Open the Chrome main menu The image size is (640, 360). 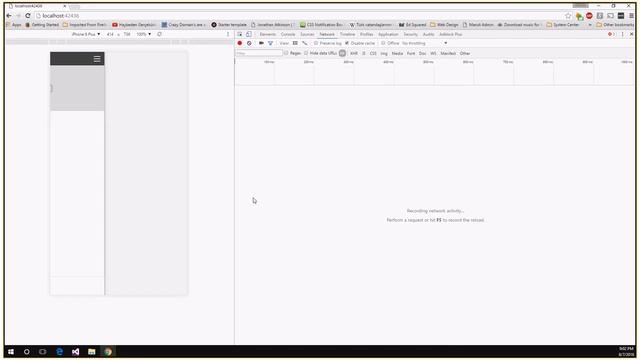tap(631, 16)
